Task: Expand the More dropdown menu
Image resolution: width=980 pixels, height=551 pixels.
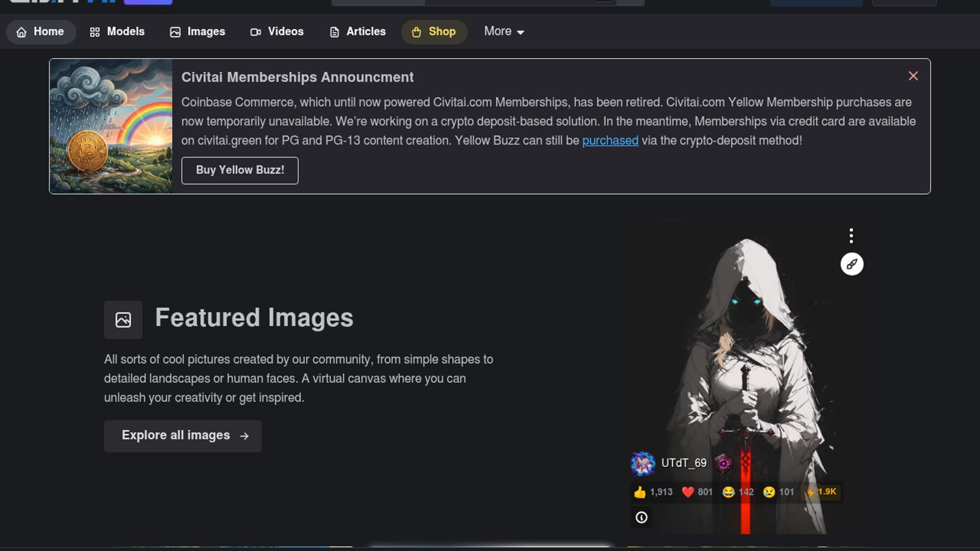Action: click(x=504, y=32)
